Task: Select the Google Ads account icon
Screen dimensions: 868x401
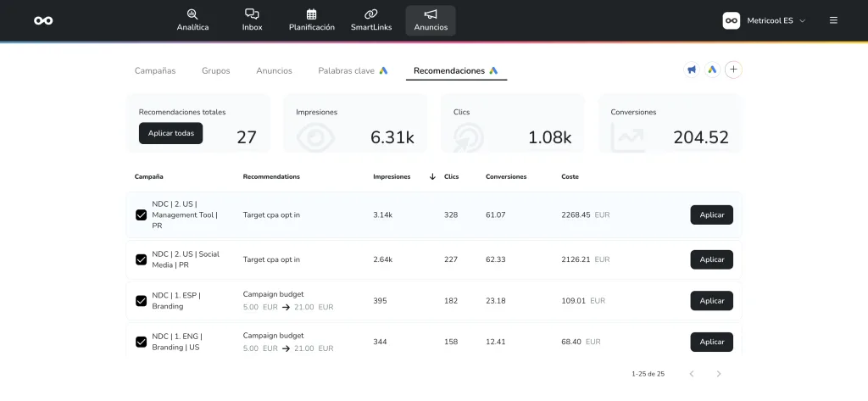Action: 712,70
